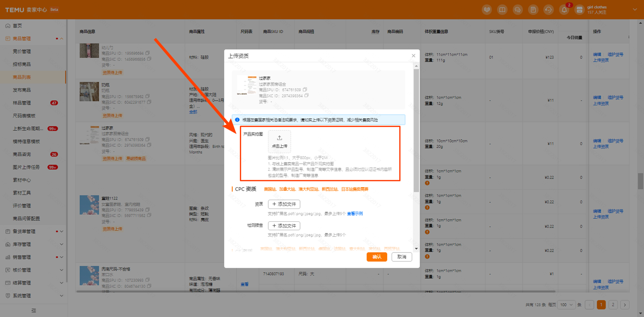Expand the 库存管理 sidebar section
644x317 pixels.
tap(61, 244)
